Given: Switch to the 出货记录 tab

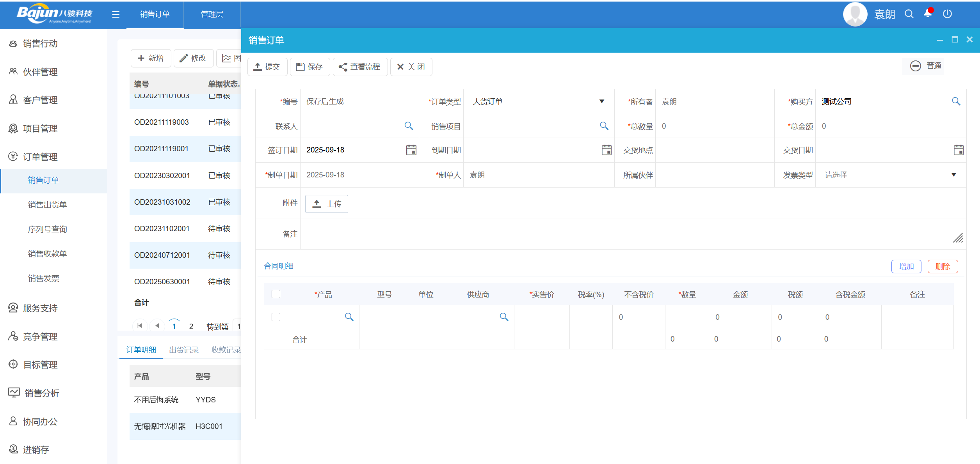Looking at the screenshot, I should 184,350.
